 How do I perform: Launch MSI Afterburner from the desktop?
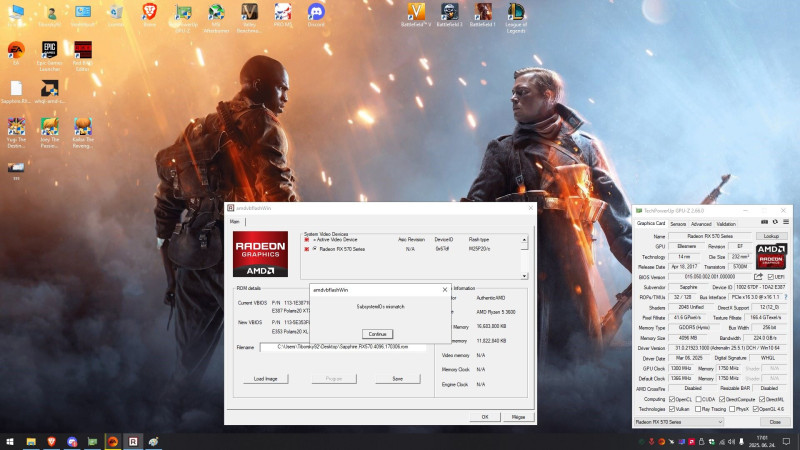[216, 17]
